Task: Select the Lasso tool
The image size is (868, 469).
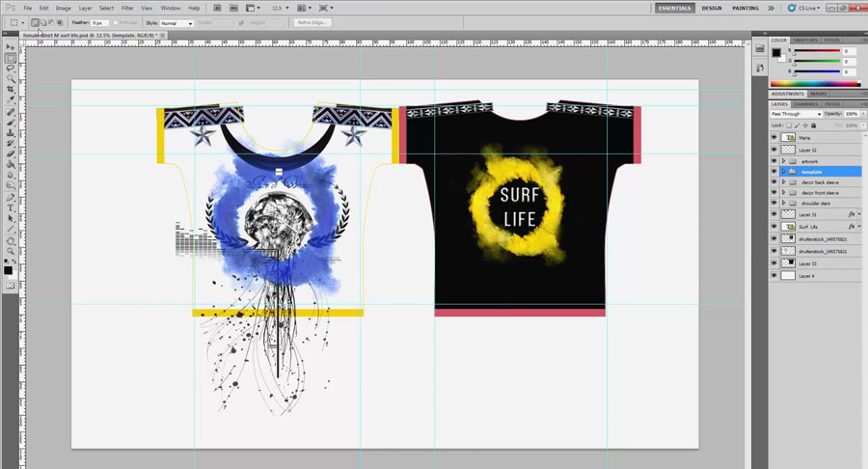Action: [11, 69]
